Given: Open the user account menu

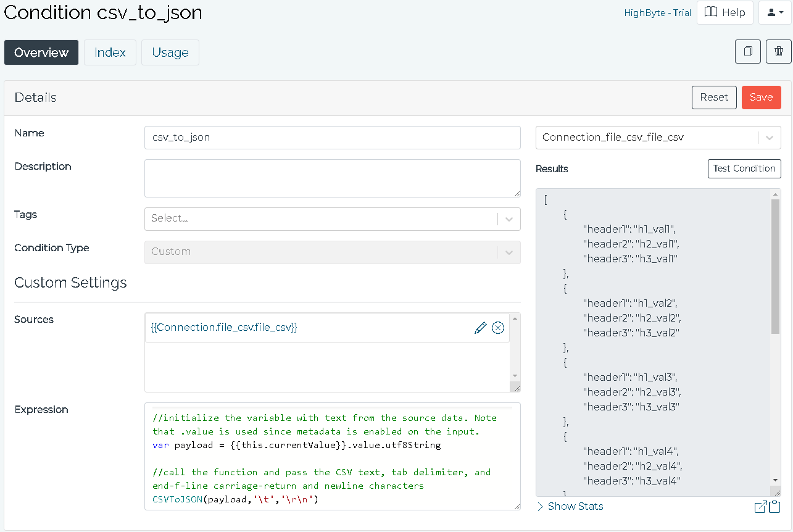Looking at the screenshot, I should [x=775, y=12].
